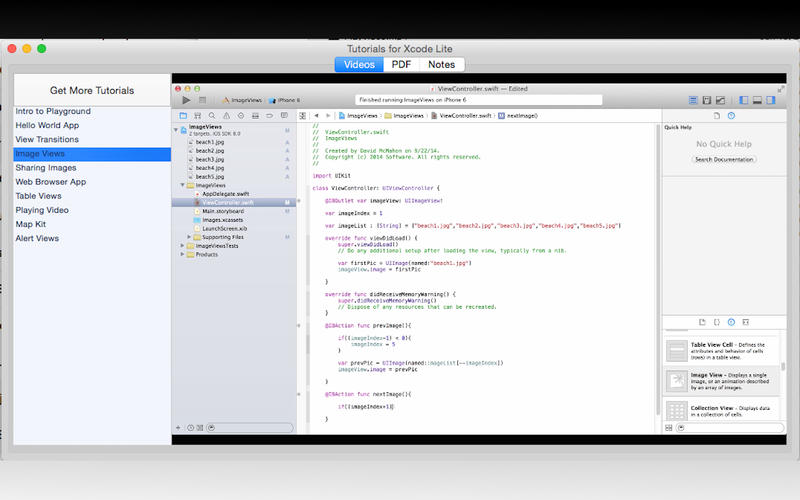This screenshot has width=800, height=500.
Task: Click the source control filter icon in navigator
Action: click(x=199, y=428)
